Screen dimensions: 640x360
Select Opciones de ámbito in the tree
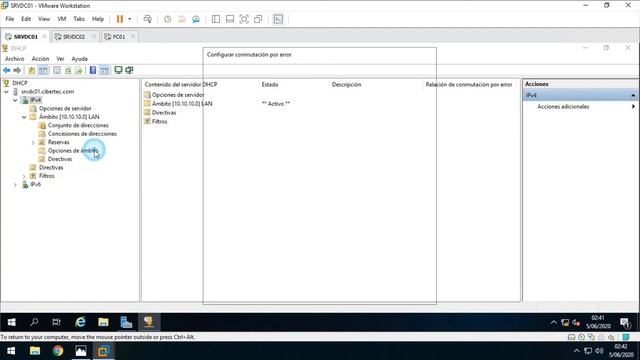pyautogui.click(x=73, y=151)
